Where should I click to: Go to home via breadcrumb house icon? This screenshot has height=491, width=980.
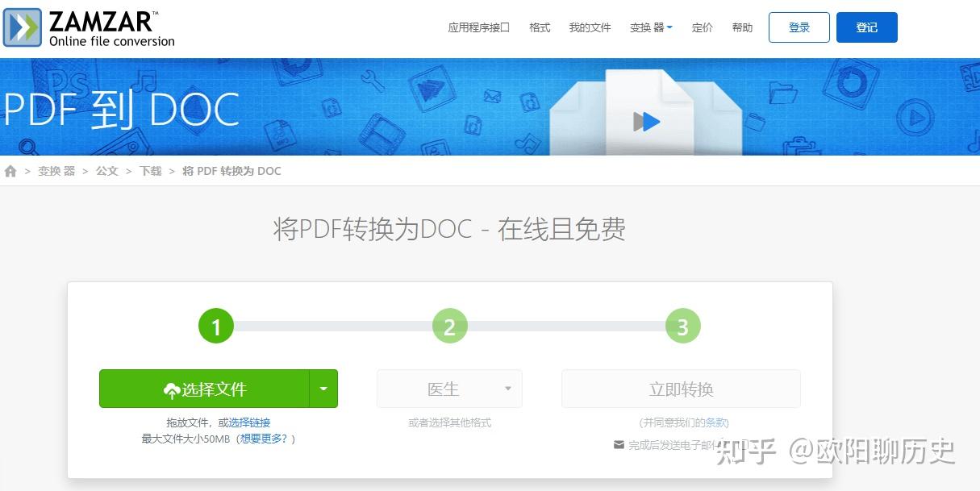pyautogui.click(x=10, y=171)
